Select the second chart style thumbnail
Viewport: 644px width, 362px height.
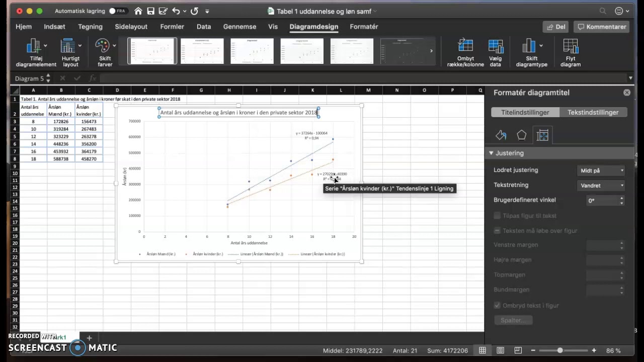pos(202,51)
